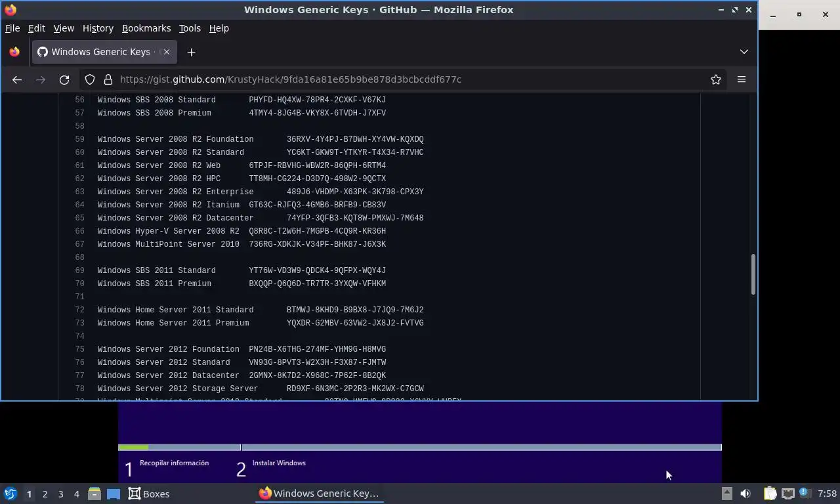Open the network connection tray icon

coord(787,493)
